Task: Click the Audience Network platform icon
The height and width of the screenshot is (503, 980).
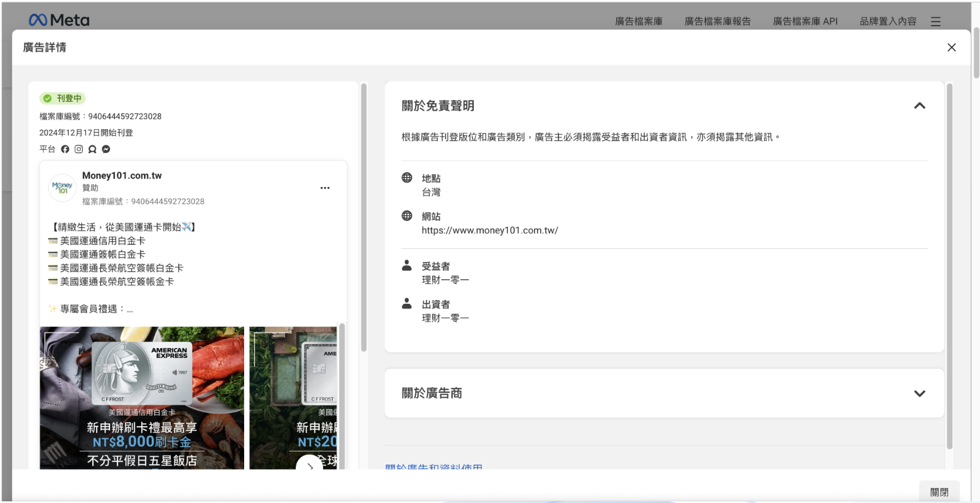Action: (92, 149)
